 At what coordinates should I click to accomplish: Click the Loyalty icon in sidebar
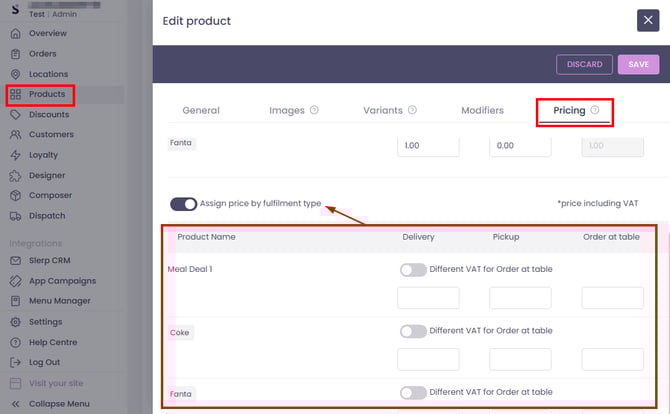15,155
